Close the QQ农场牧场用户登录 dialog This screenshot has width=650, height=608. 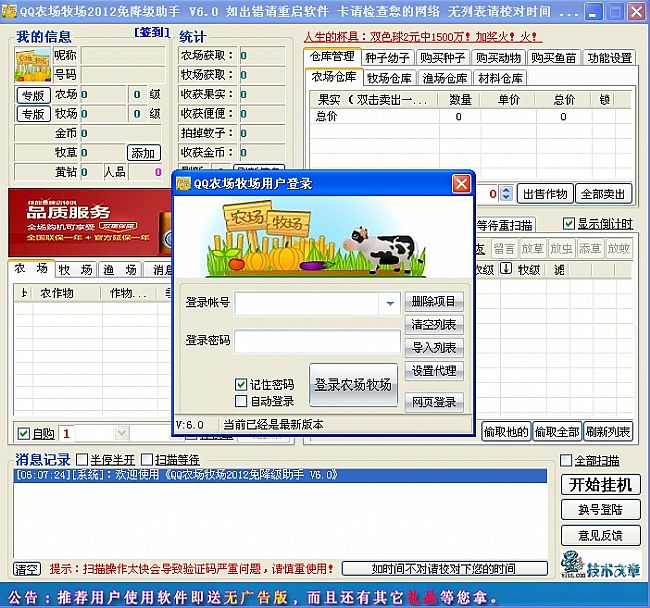[x=461, y=184]
